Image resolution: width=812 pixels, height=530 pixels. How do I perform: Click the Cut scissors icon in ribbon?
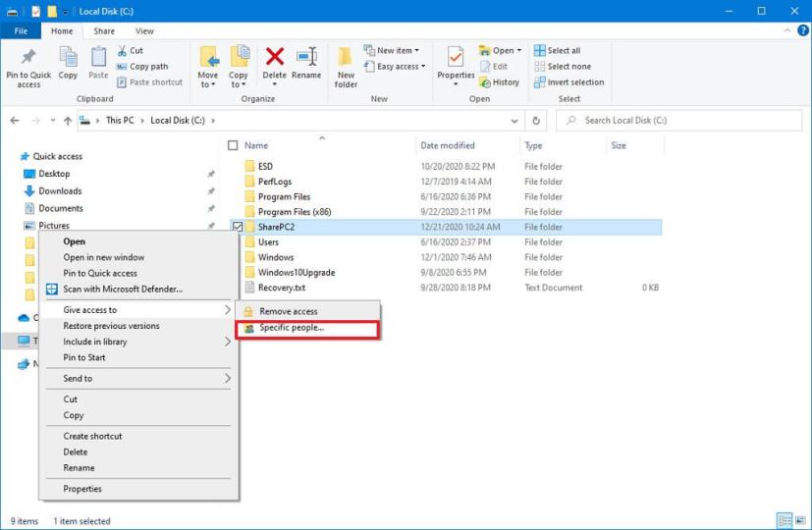coord(122,50)
